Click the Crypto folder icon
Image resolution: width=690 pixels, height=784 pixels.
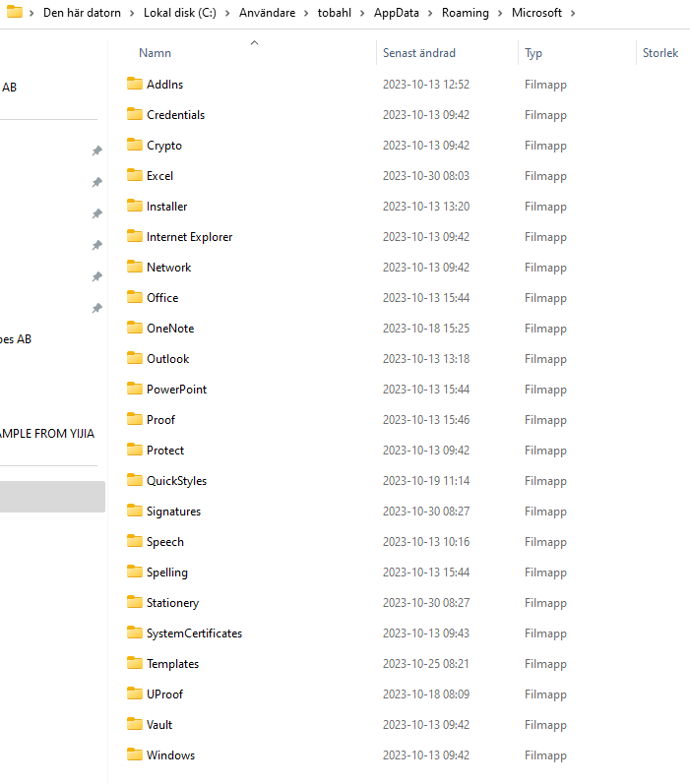(135, 145)
